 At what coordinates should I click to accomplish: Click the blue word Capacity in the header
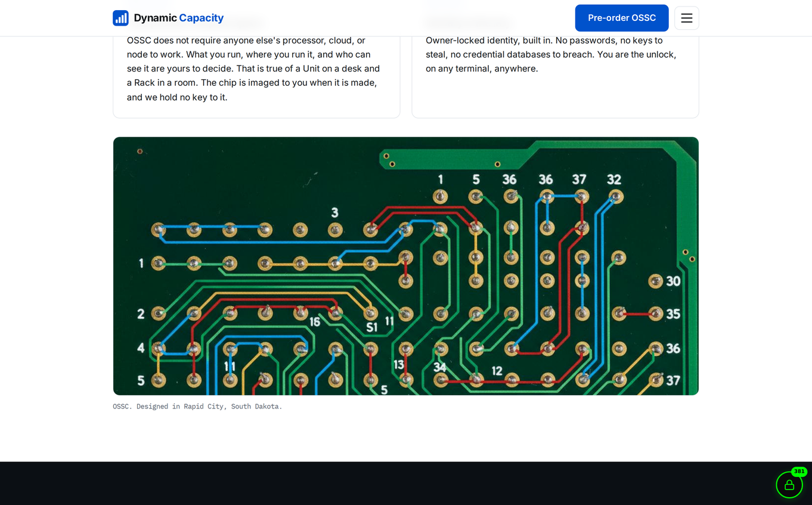click(x=202, y=18)
